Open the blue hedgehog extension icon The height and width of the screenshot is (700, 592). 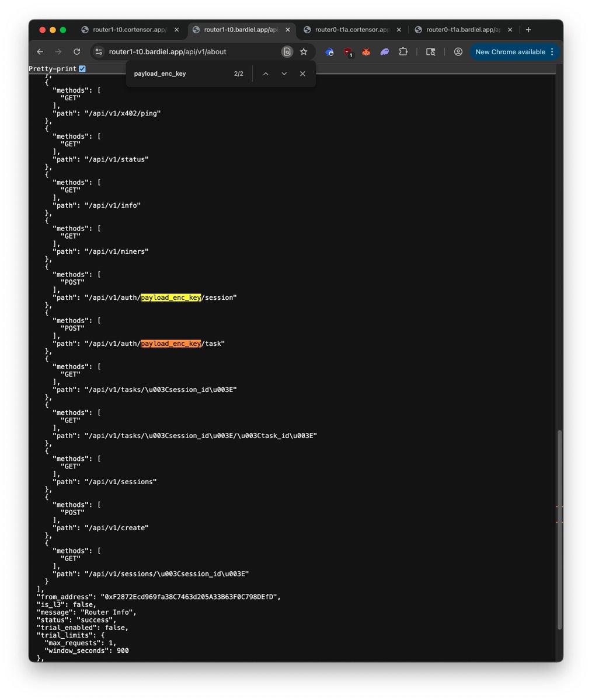330,52
